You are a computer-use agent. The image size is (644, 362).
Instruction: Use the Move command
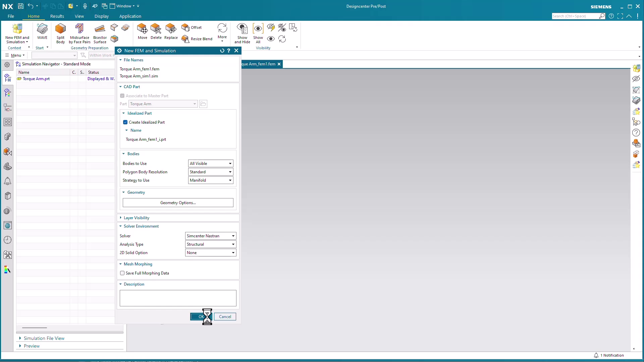142,32
